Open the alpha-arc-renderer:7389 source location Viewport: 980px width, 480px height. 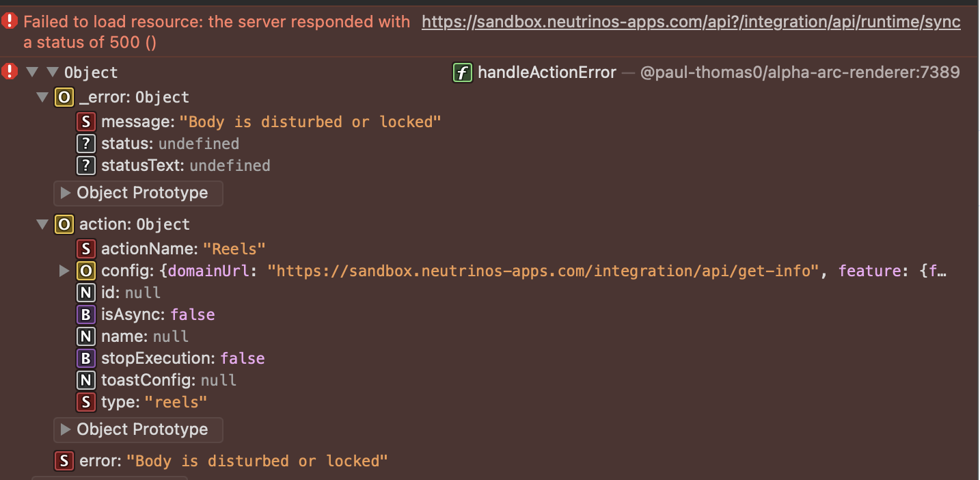pyautogui.click(x=800, y=72)
